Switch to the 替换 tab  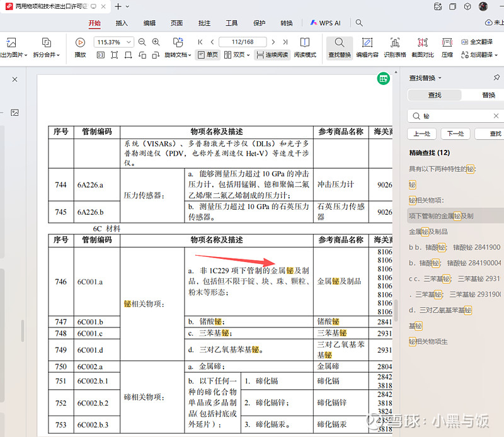(488, 95)
